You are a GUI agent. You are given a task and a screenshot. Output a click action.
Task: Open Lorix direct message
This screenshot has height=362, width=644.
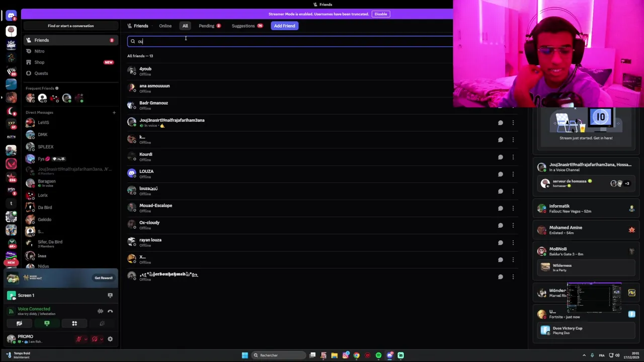[x=70, y=195]
